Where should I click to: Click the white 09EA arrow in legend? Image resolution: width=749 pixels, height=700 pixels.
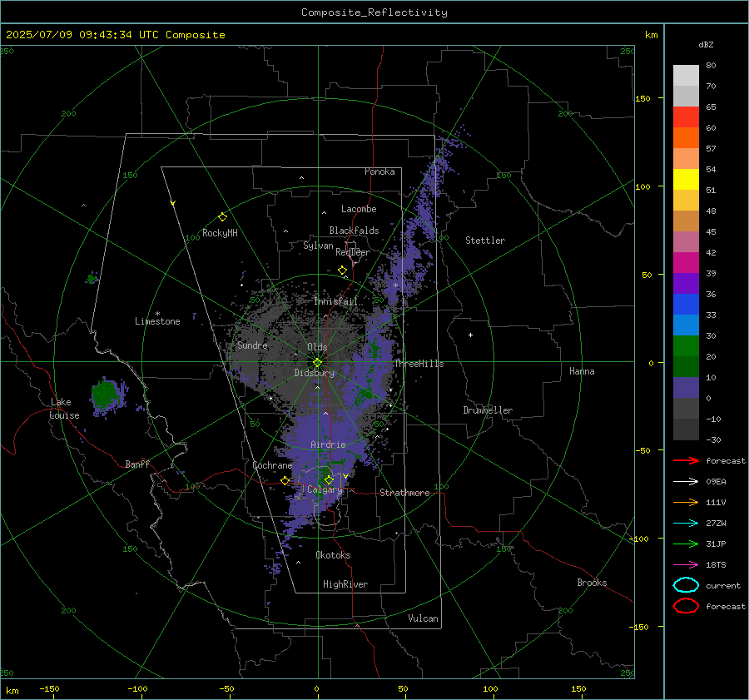[x=686, y=482]
